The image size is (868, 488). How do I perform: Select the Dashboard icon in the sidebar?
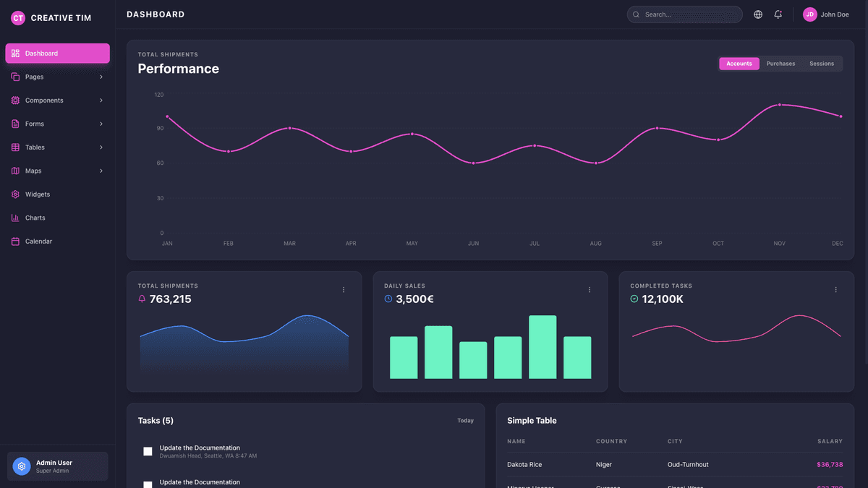(x=15, y=53)
